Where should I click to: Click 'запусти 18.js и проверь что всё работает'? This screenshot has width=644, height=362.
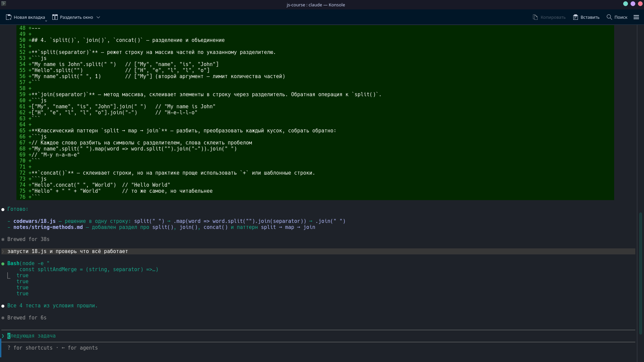(x=68, y=251)
